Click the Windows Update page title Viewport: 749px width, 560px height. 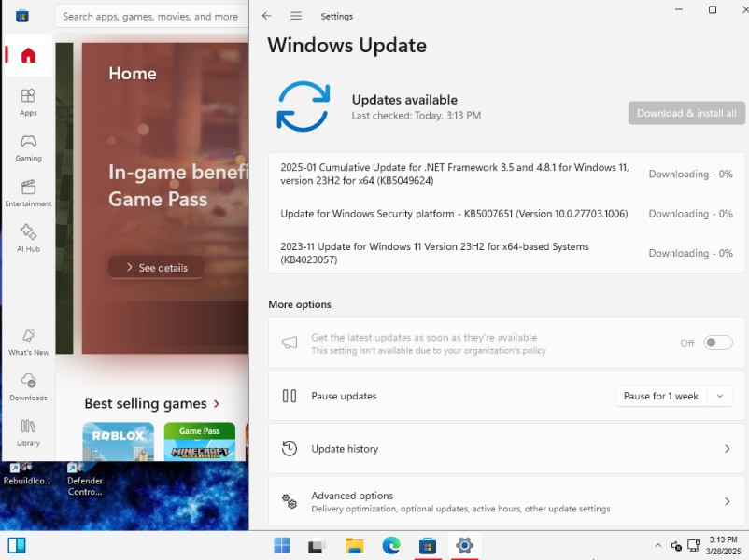[346, 46]
